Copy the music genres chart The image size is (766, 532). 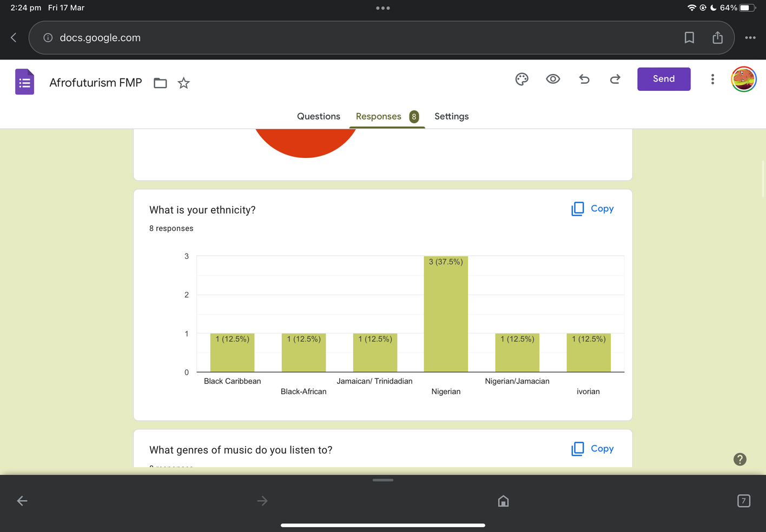pyautogui.click(x=593, y=449)
